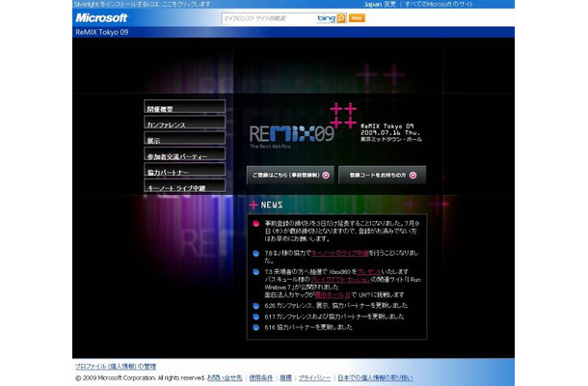588x386 pixels.
Task: Open the プロファイル (個人情報) の管理 link
Action: pyautogui.click(x=116, y=367)
